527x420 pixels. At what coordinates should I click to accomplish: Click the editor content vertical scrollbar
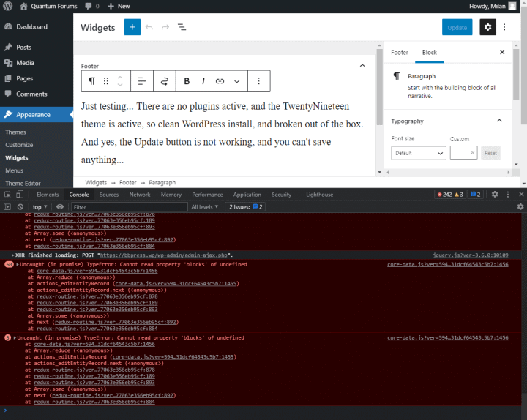(x=379, y=87)
